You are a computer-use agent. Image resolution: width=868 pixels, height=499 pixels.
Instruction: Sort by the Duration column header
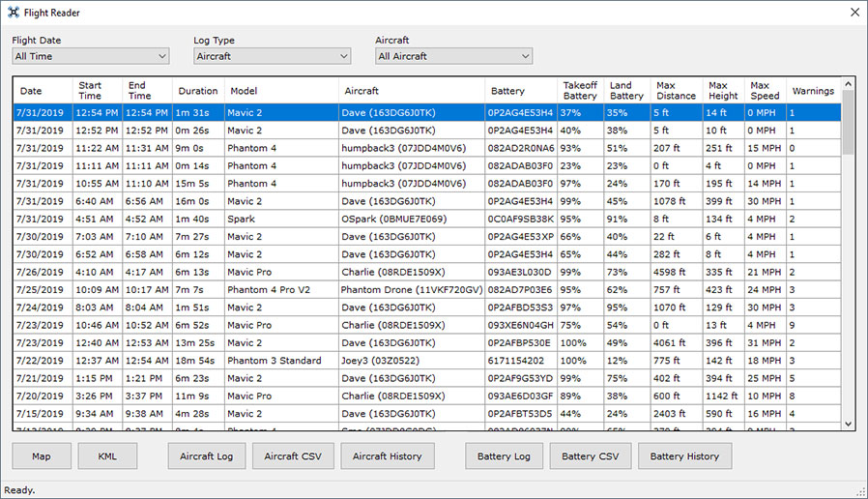[x=198, y=91]
